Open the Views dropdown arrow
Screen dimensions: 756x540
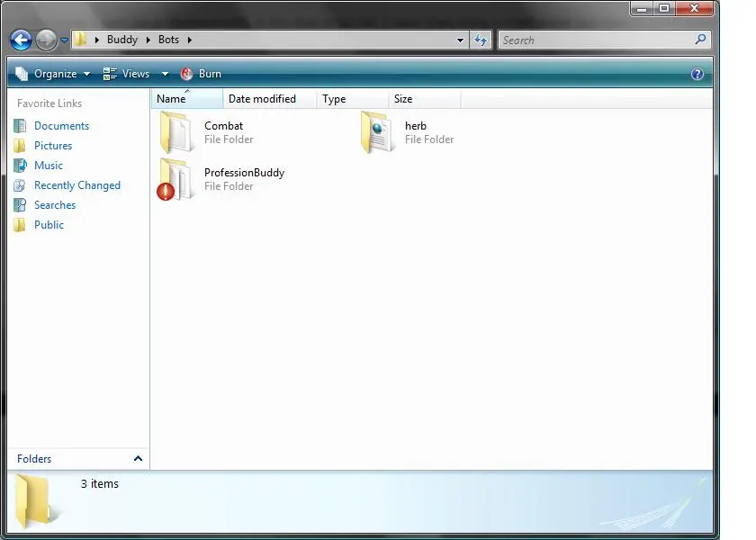[x=165, y=74]
